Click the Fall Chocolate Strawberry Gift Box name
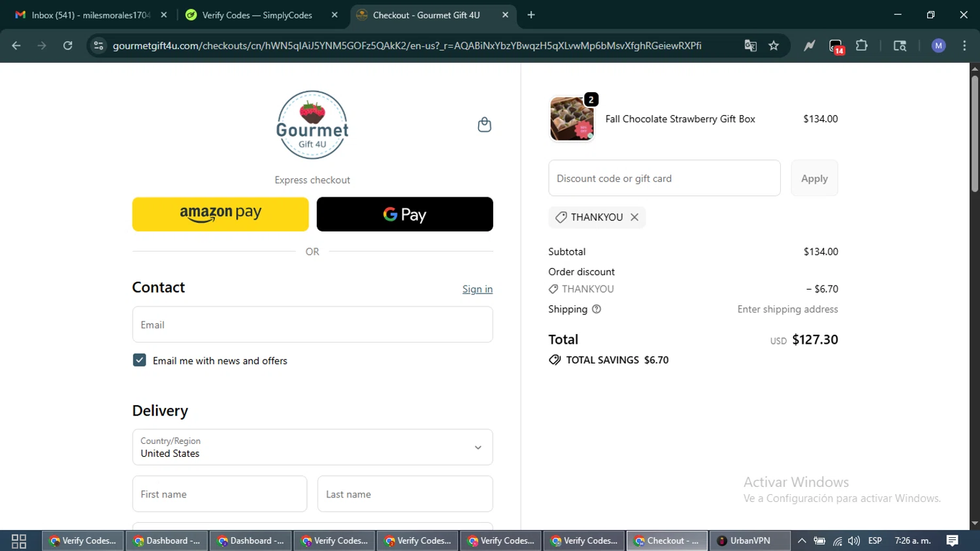Viewport: 980px width, 551px height. [x=680, y=119]
